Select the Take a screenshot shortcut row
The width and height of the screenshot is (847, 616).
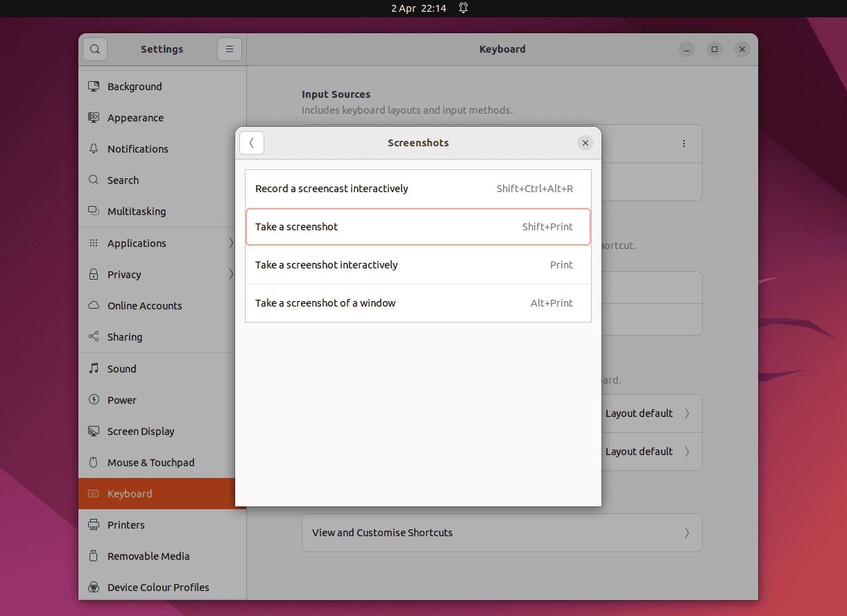coord(418,227)
